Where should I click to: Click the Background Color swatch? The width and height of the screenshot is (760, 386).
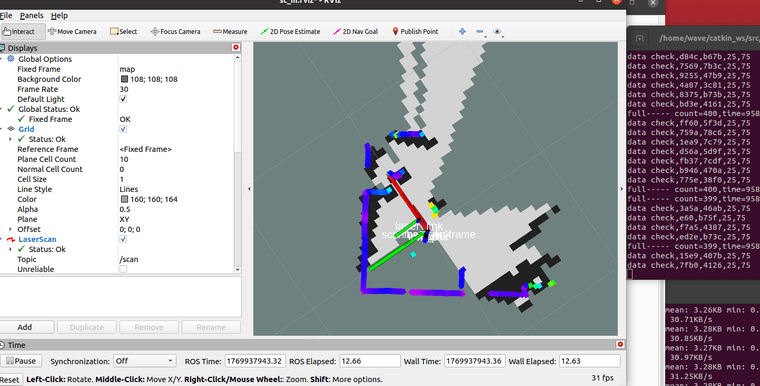click(x=124, y=79)
